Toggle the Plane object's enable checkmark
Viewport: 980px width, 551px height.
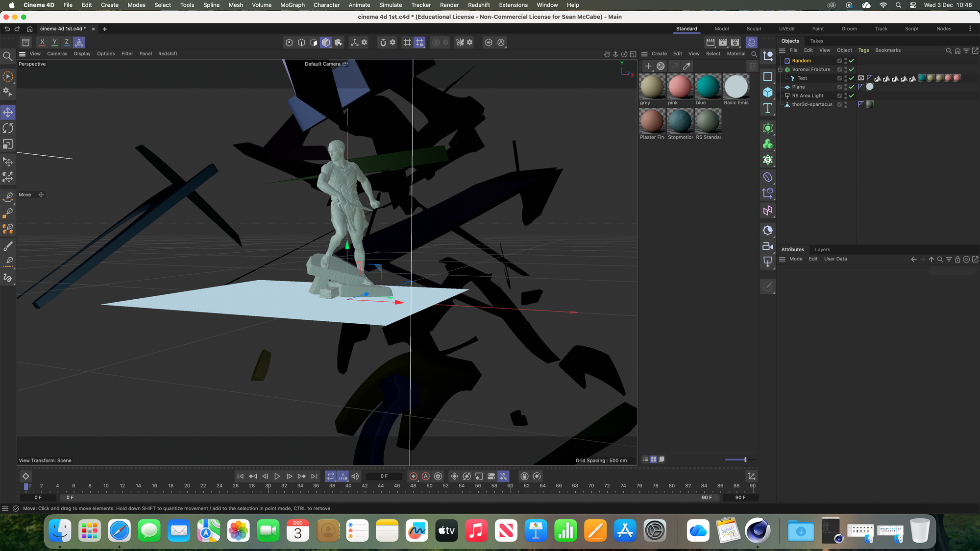coord(852,87)
